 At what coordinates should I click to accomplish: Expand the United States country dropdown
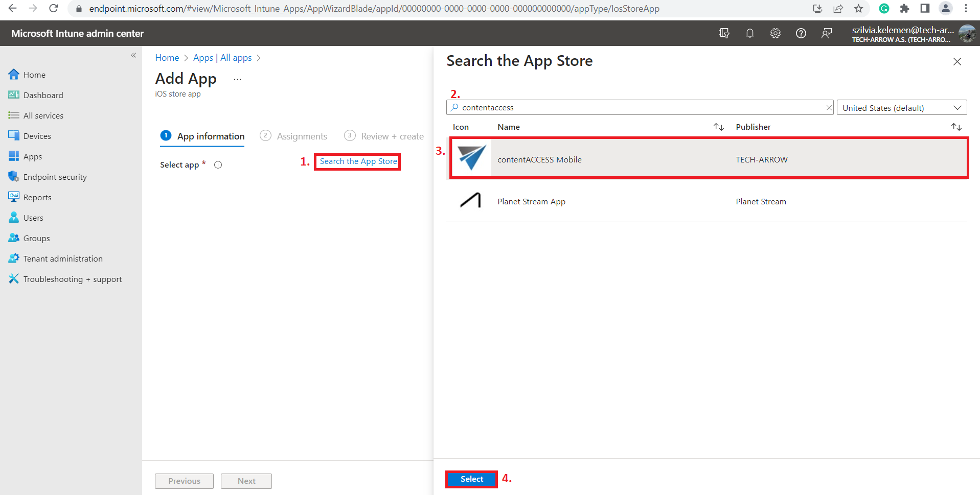pyautogui.click(x=901, y=108)
